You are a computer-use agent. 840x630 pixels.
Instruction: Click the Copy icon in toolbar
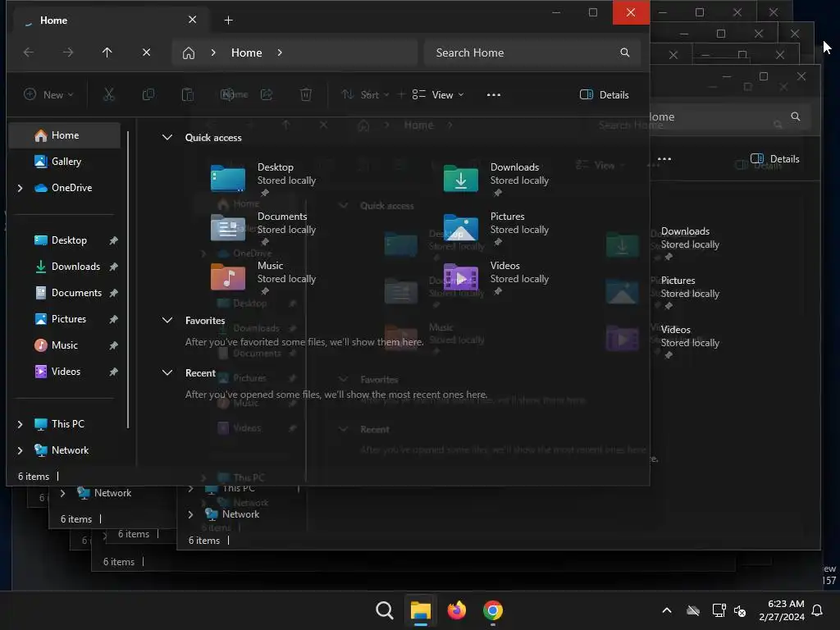click(148, 95)
